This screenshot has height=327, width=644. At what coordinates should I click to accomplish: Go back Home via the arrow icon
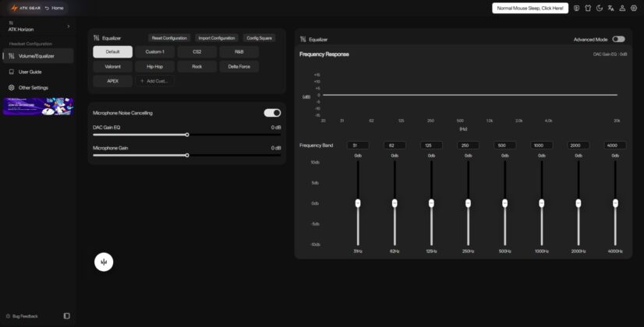[47, 8]
